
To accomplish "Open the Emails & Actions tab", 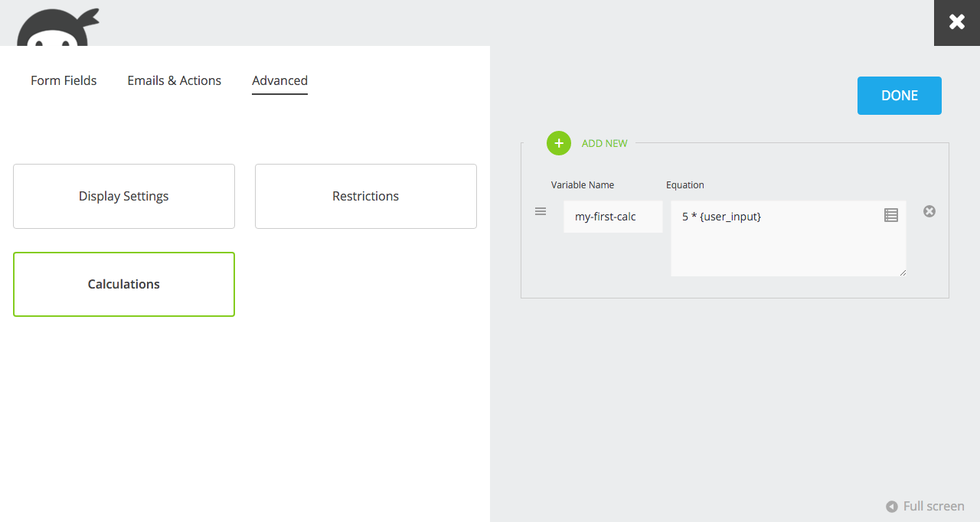I will coord(174,80).
